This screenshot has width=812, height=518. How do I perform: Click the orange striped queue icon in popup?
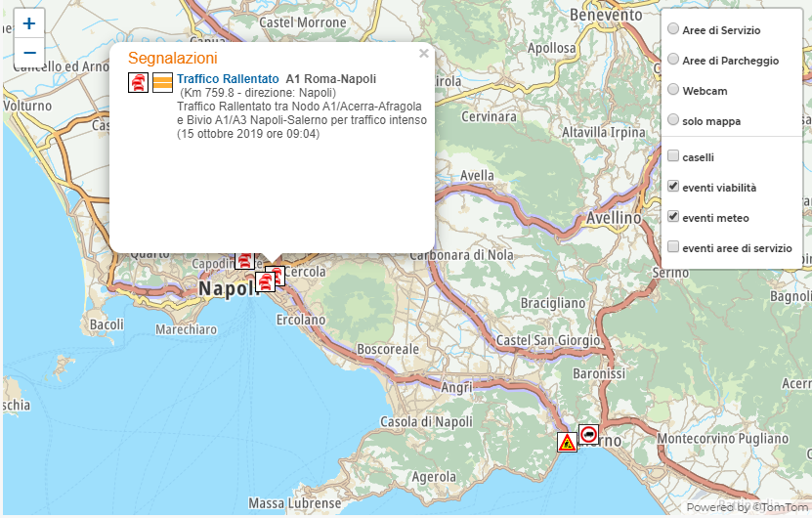(163, 83)
